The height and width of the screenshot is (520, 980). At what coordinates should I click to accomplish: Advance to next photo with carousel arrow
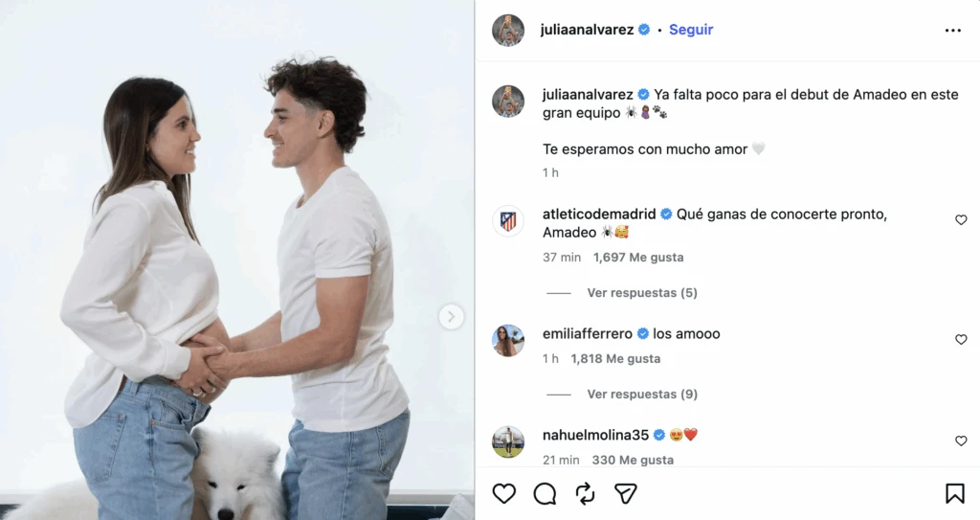tap(451, 317)
